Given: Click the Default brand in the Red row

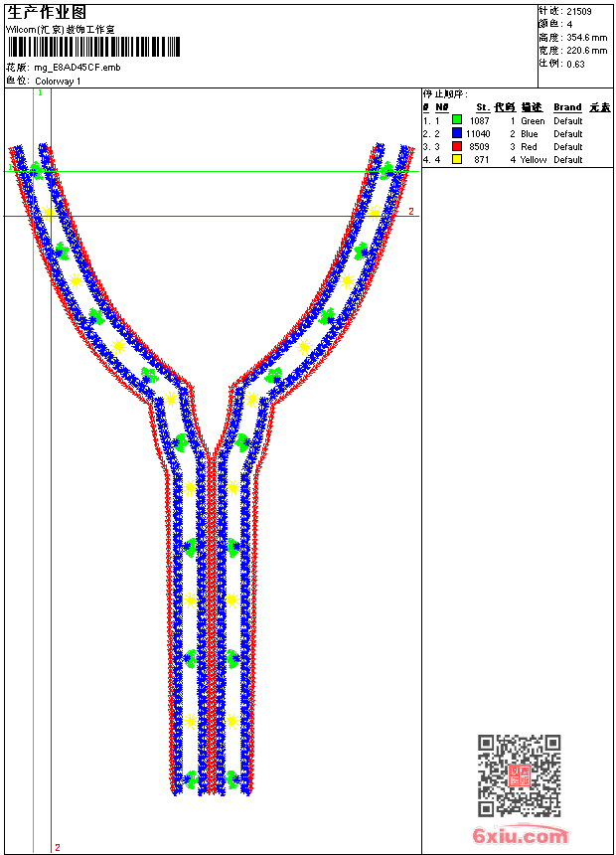Looking at the screenshot, I should point(568,147).
